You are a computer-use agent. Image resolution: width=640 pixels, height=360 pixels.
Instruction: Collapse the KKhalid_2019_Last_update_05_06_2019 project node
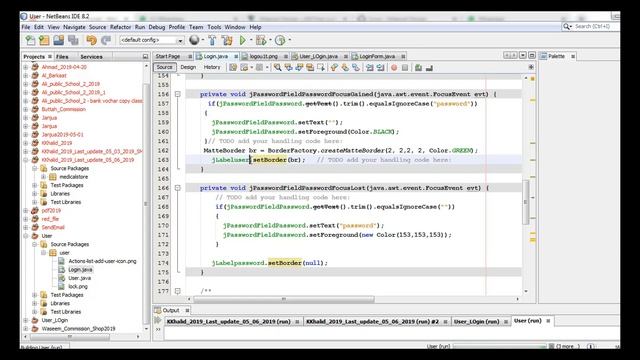click(x=26, y=160)
